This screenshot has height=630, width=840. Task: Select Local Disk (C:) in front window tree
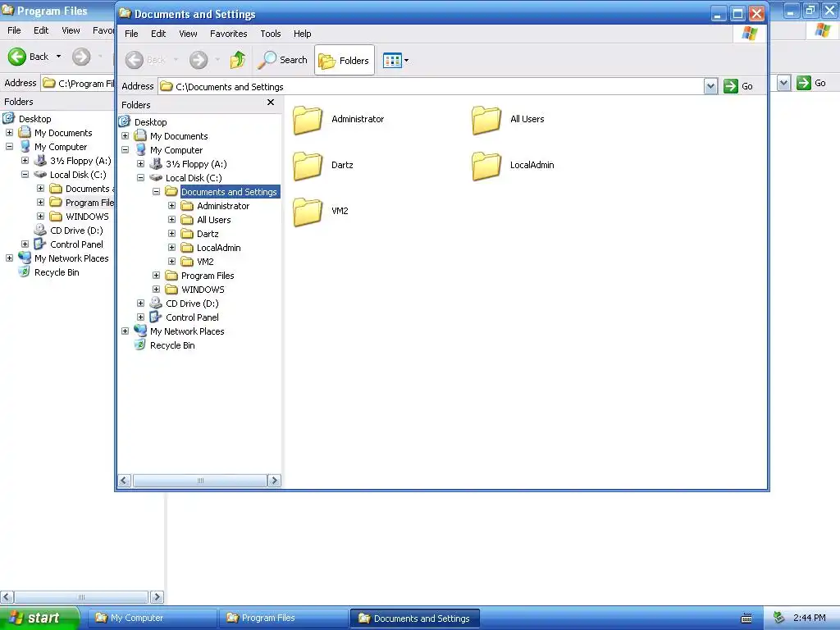194,178
